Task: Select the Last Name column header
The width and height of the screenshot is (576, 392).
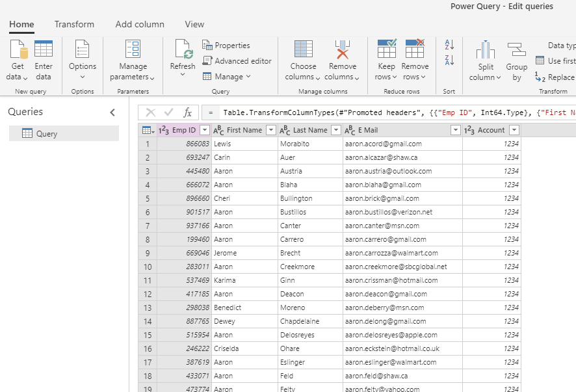Action: tap(309, 130)
